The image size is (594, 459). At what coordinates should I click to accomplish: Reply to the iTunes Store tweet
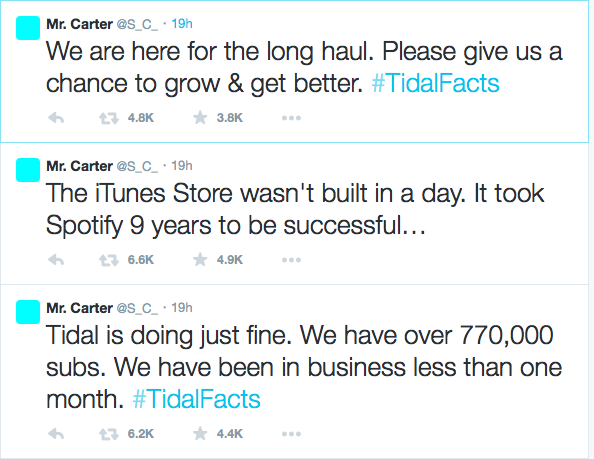click(x=56, y=260)
